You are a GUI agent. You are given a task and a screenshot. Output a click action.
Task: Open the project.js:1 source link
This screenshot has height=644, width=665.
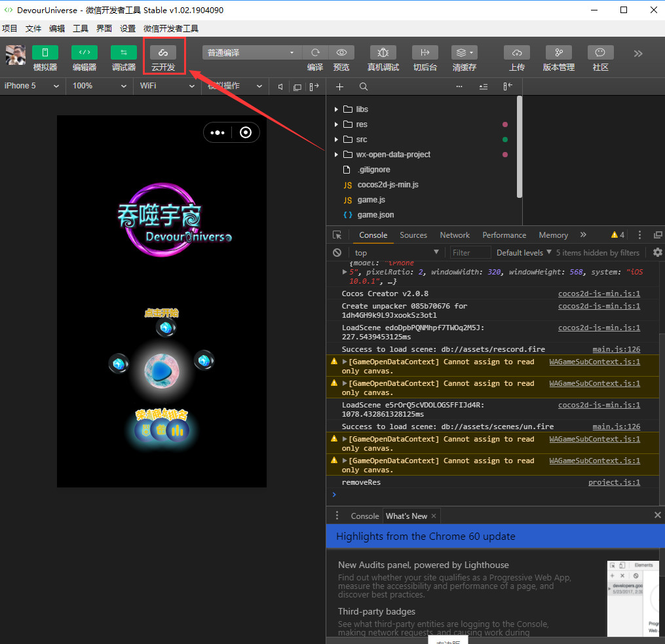[614, 482]
